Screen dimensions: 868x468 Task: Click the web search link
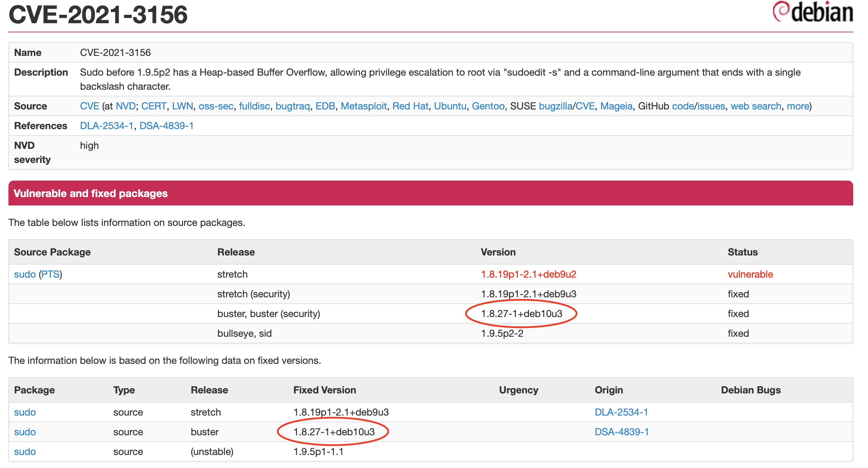click(x=756, y=106)
